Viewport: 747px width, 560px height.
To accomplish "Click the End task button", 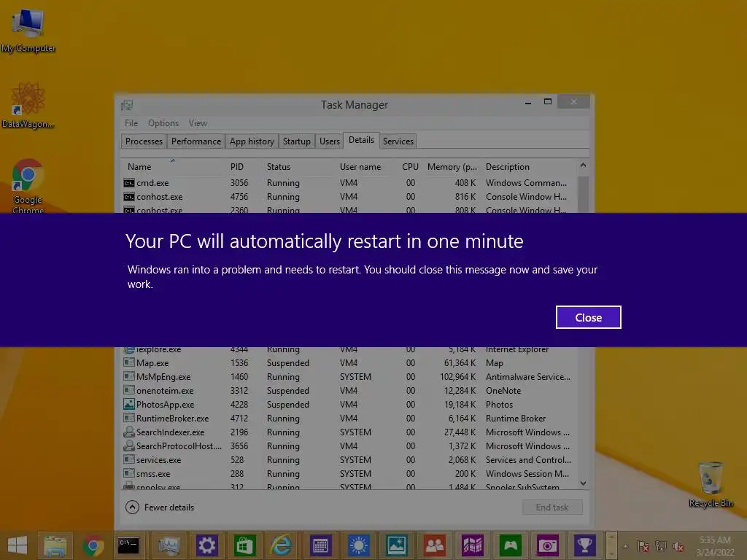I will click(552, 507).
